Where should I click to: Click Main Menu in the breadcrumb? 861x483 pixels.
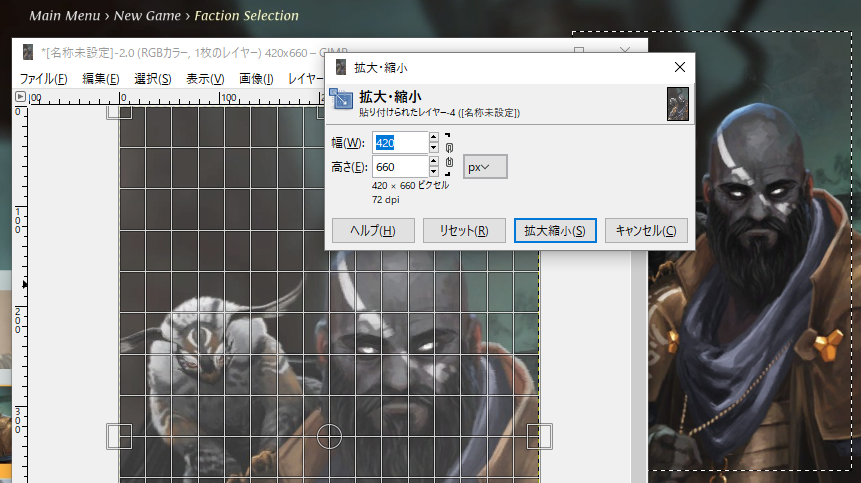[x=65, y=15]
